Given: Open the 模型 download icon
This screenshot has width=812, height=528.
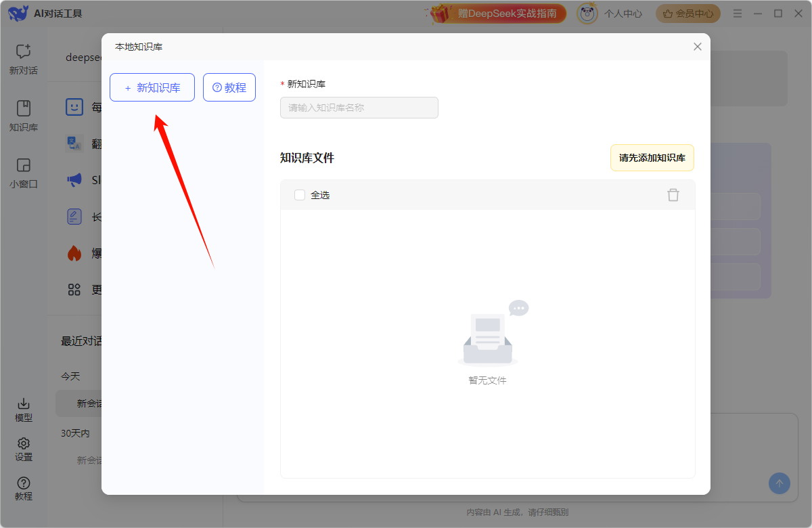Looking at the screenshot, I should point(24,403).
